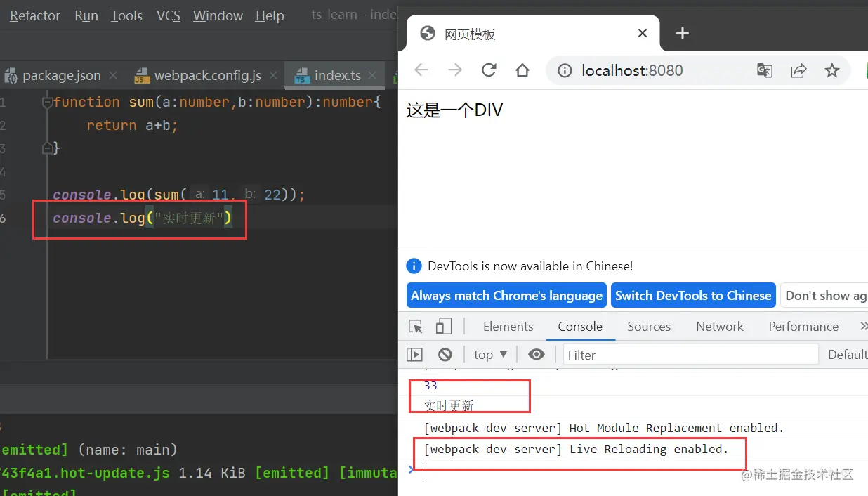Open the Refactor menu in the IDE
The height and width of the screenshot is (496, 868).
(34, 15)
